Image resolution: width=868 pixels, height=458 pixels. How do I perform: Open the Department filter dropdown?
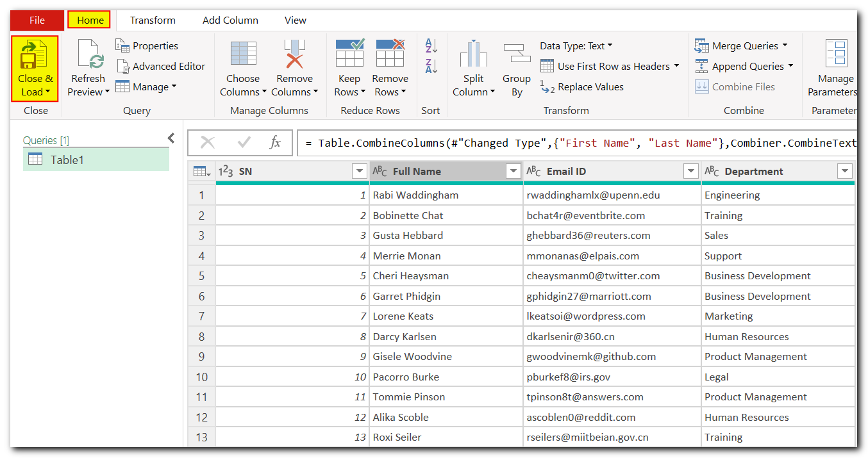coord(845,171)
